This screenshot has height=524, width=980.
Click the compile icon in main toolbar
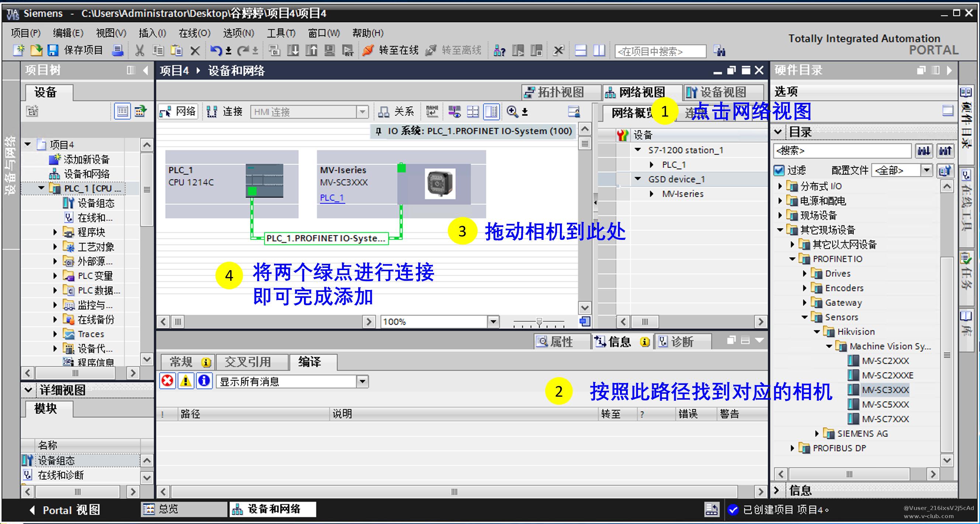274,50
